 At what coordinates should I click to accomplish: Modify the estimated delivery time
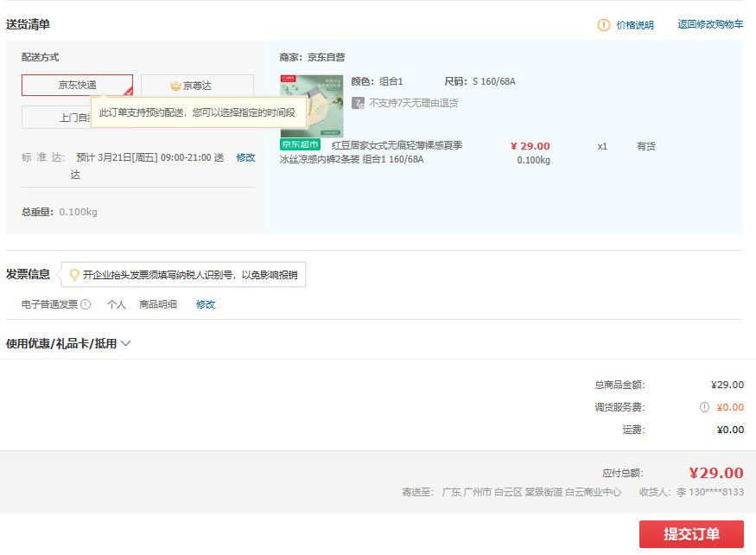tap(245, 157)
